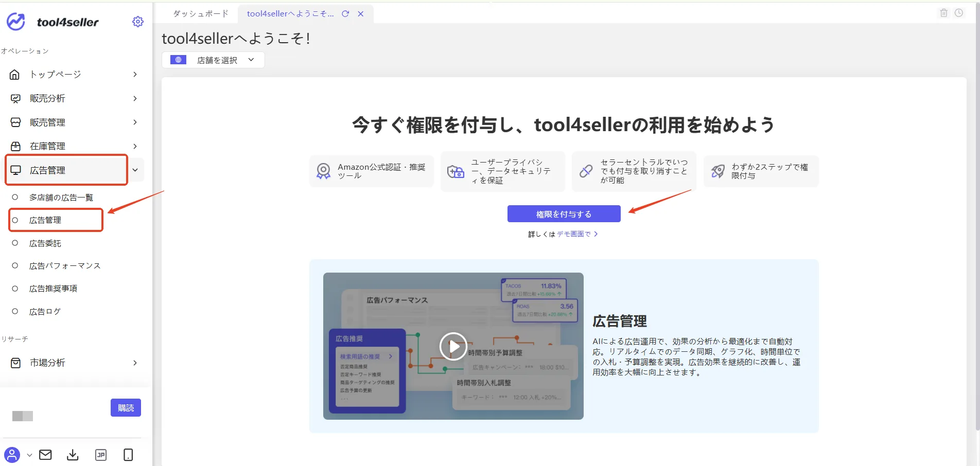Click the 権限を付与する button

pos(564,214)
